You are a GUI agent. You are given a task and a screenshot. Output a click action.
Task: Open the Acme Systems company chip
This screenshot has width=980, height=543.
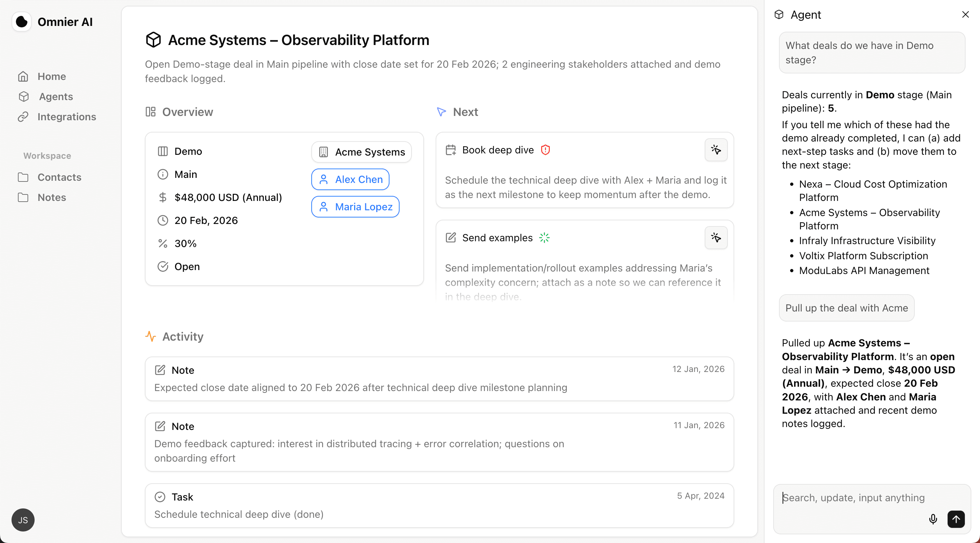click(x=361, y=152)
